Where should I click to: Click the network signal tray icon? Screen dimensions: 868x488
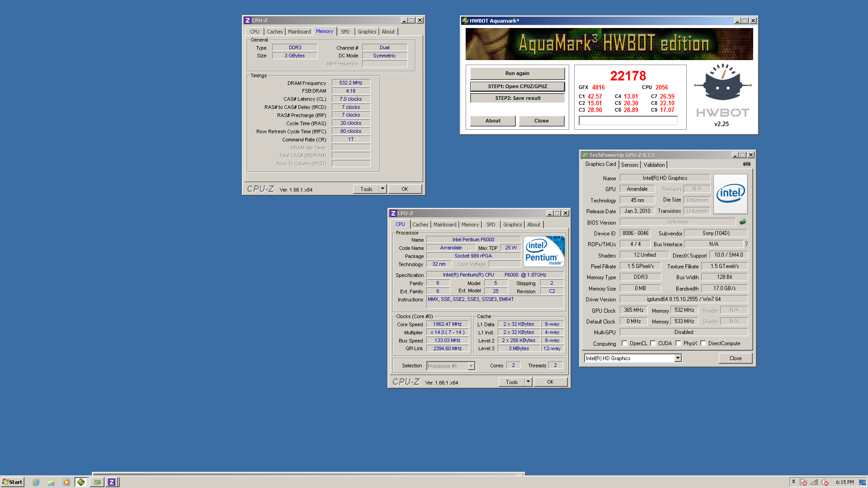coord(814,482)
